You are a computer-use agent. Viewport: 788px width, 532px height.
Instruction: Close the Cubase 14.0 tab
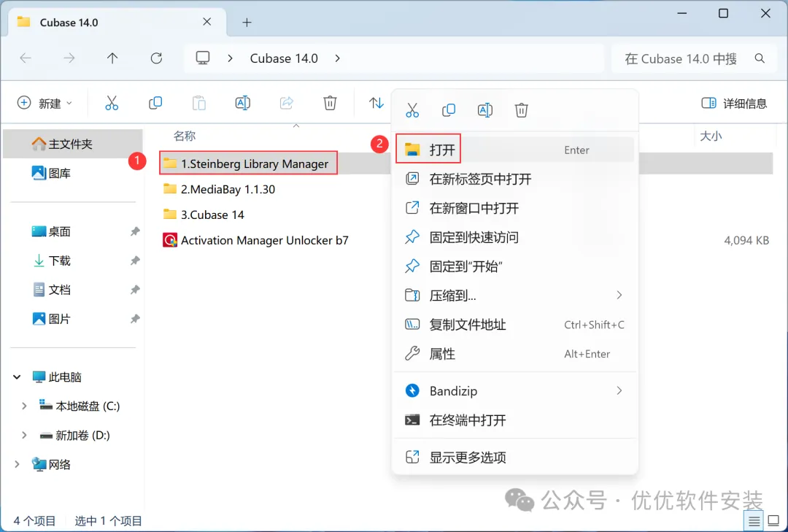click(207, 22)
